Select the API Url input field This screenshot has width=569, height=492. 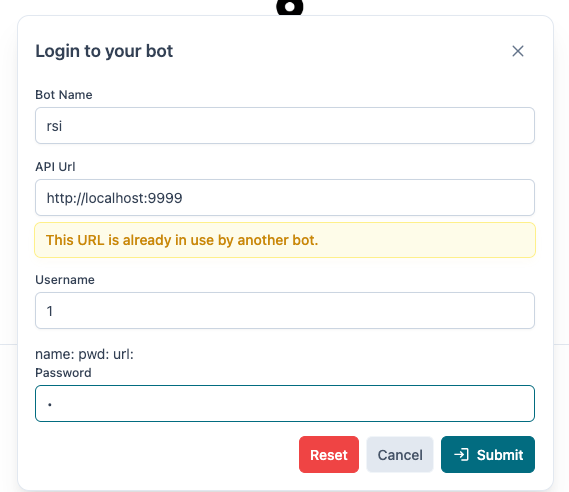pos(285,197)
